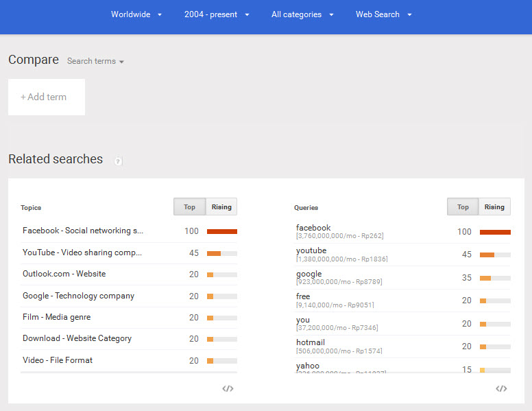Viewport: 532px width, 411px height.
Task: Open the Outlook.com - Website topic
Action: coord(64,274)
